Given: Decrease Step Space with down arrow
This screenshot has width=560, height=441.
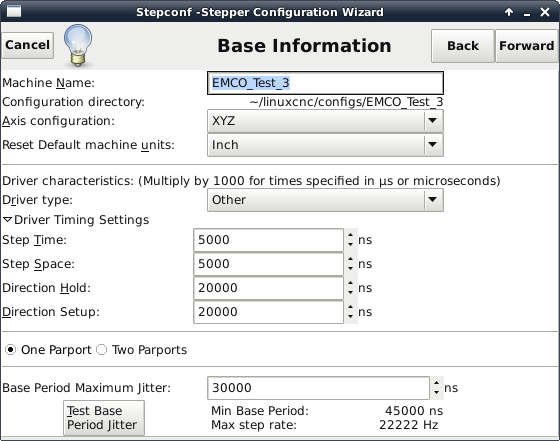Looking at the screenshot, I should pos(350,269).
